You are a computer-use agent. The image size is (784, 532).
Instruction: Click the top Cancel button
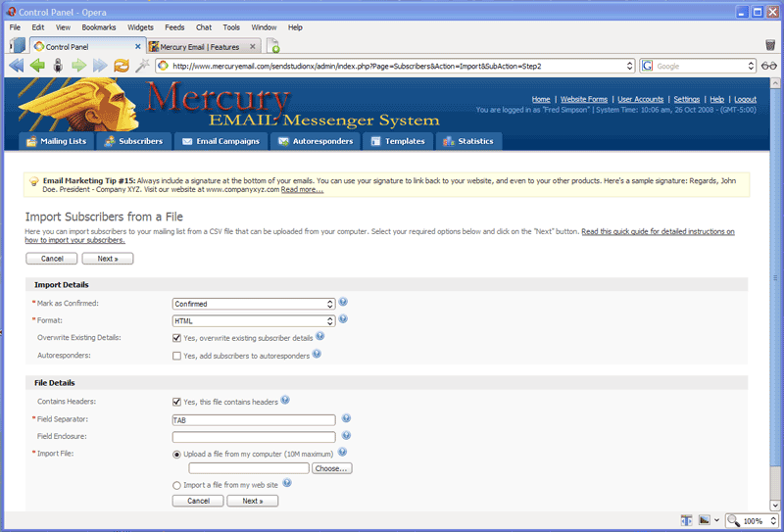pos(52,259)
